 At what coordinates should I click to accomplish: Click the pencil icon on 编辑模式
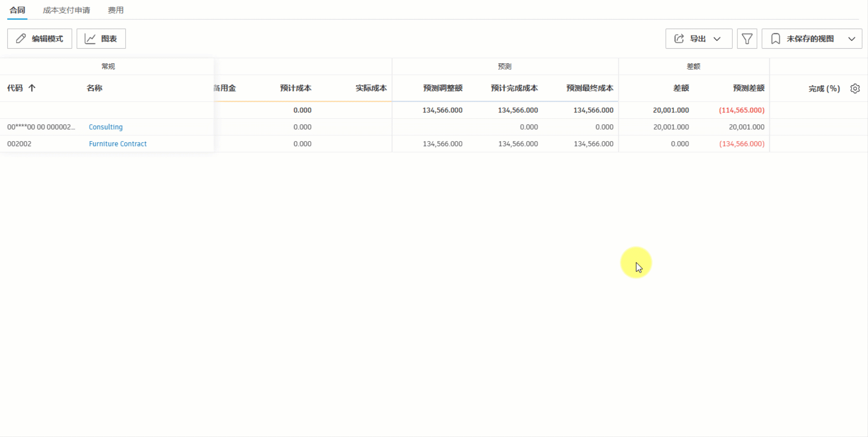(20, 38)
